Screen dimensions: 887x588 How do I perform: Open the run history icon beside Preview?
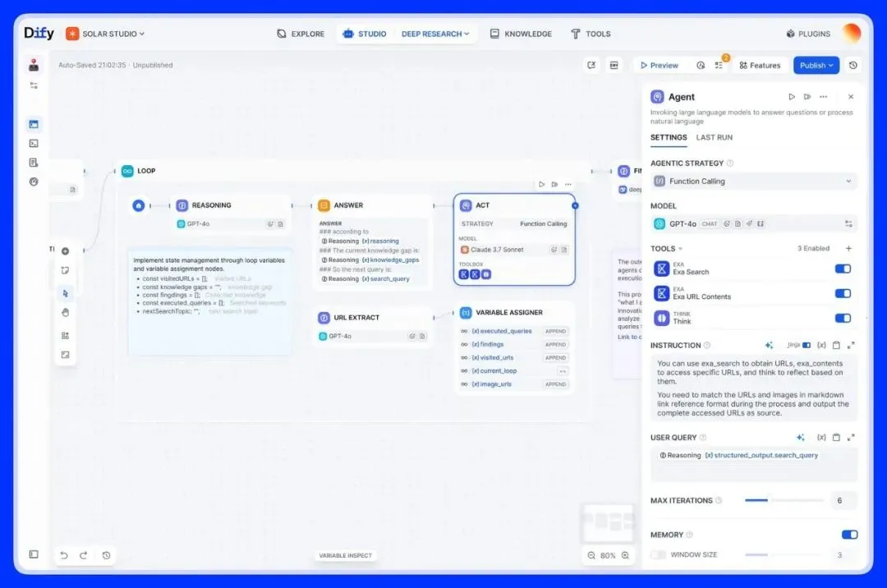point(701,66)
